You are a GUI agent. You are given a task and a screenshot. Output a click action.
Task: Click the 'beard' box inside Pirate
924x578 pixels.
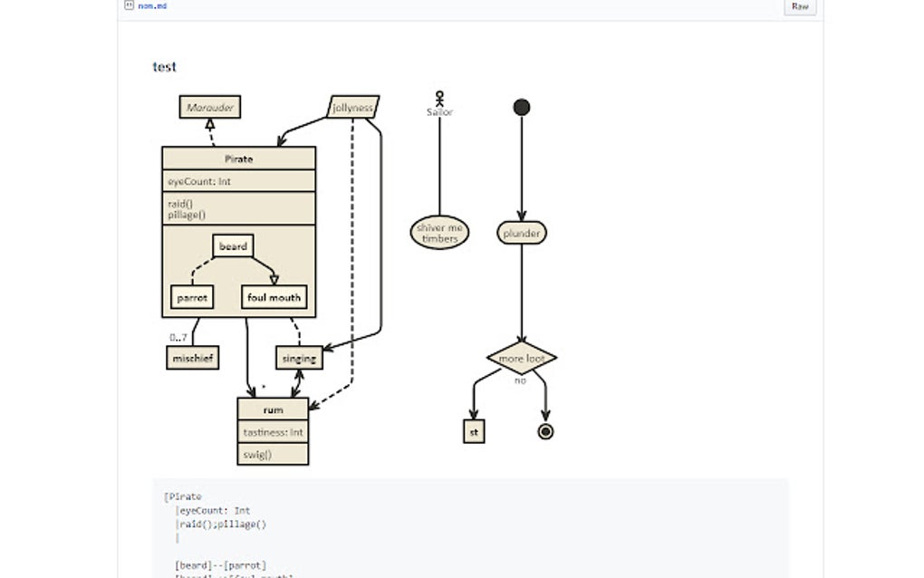click(234, 246)
